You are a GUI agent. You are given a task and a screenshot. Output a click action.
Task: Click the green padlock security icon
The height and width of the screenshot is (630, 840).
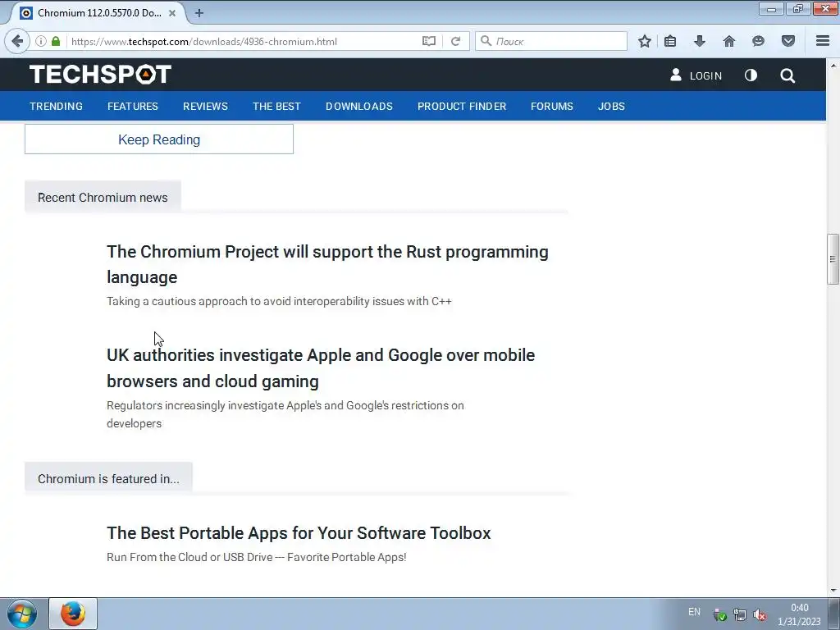click(56, 41)
